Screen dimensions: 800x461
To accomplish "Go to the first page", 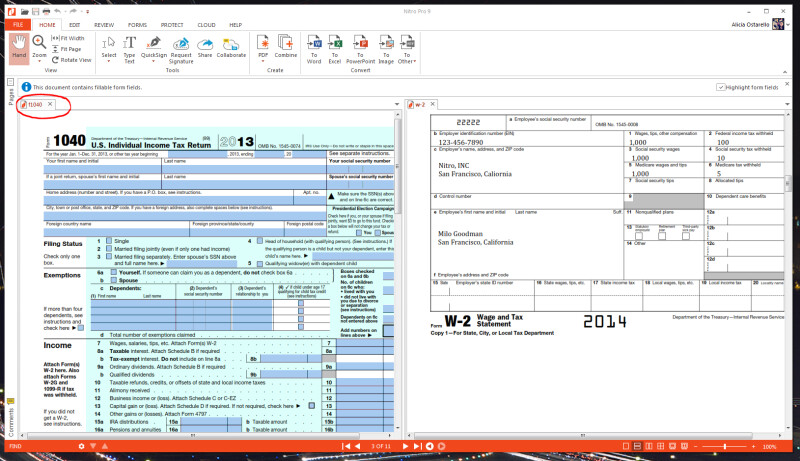I will [x=346, y=446].
